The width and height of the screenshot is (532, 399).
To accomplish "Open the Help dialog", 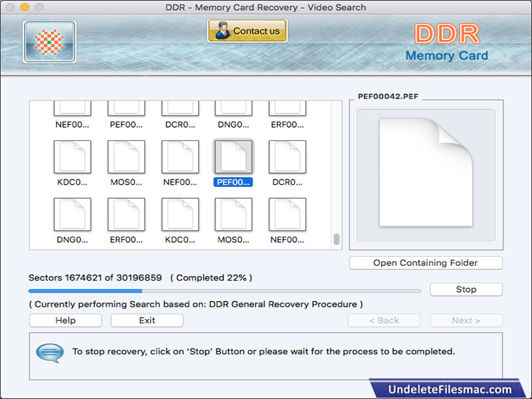I will click(x=65, y=321).
